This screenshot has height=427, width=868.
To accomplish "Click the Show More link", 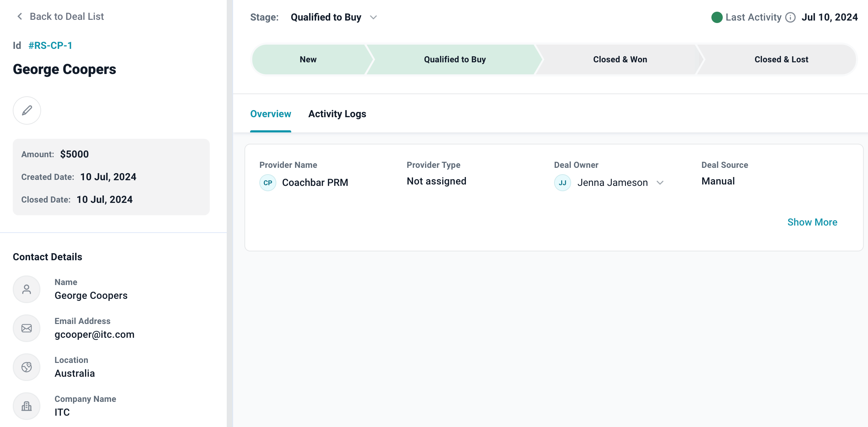I will (x=812, y=222).
